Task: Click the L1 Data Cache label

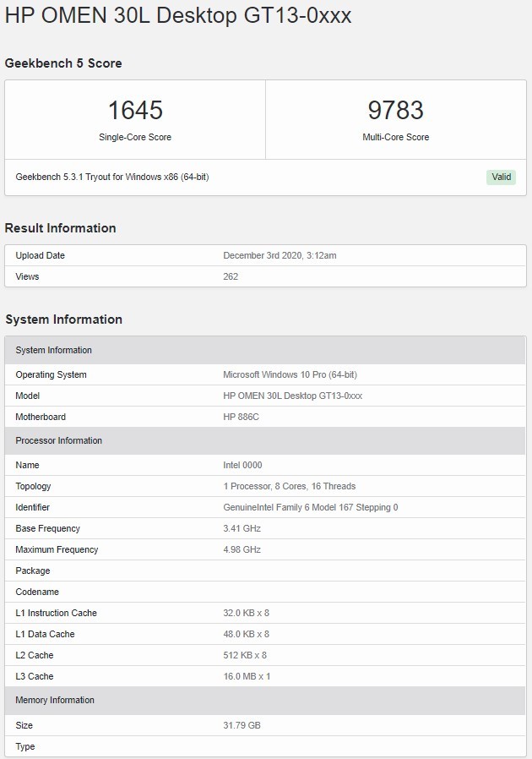Action: tap(45, 634)
